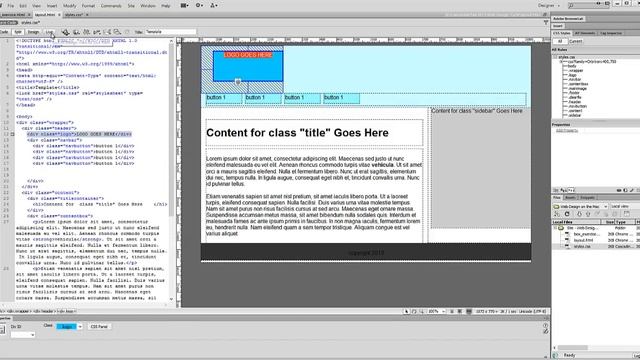This screenshot has width=640, height=360.
Task: Click the help icon in Properties inspector
Action: click(546, 326)
